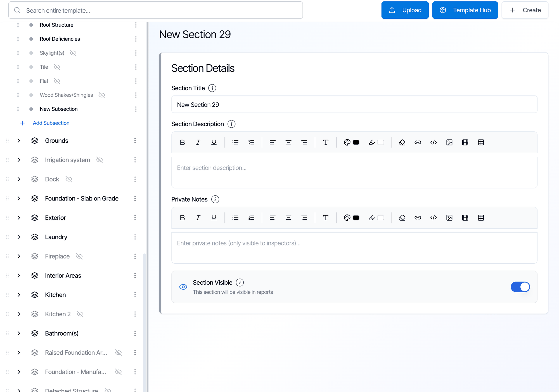Toggle visibility of Kitchen 2 section
This screenshot has width=559, height=392.
pos(80,314)
